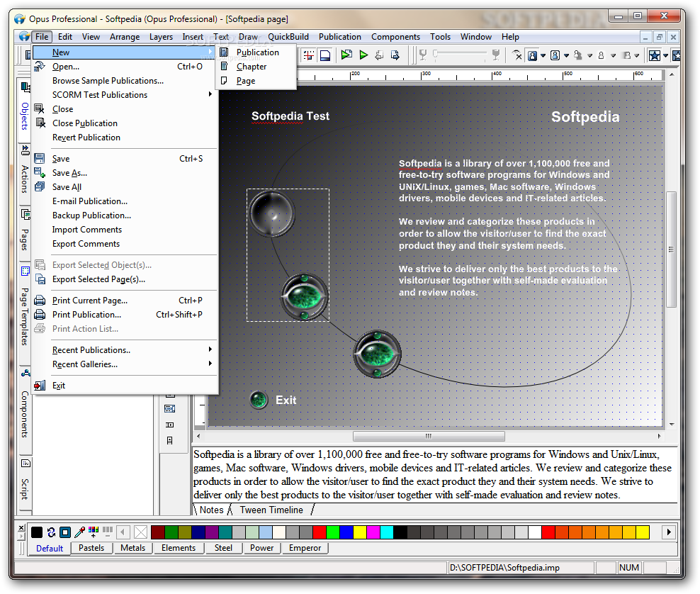Screen dimensions: 700x594
Task: Open dropdown arrow beside star effects icon
Action: (665, 56)
